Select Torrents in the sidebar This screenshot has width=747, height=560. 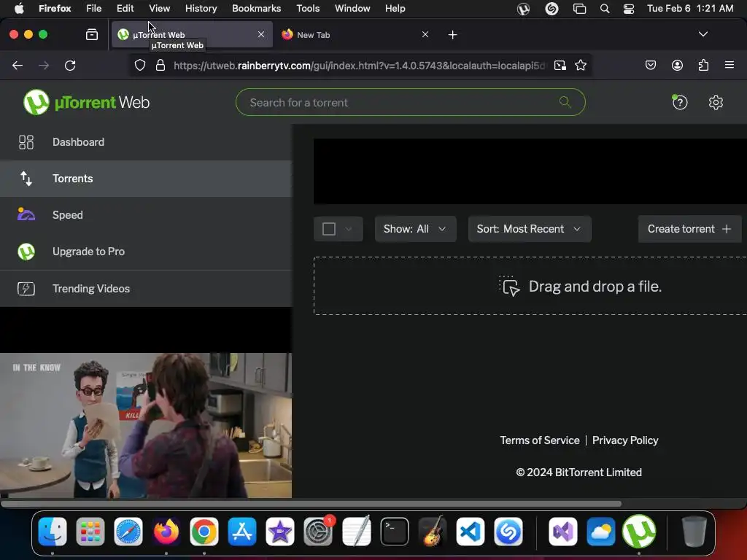[146, 179]
